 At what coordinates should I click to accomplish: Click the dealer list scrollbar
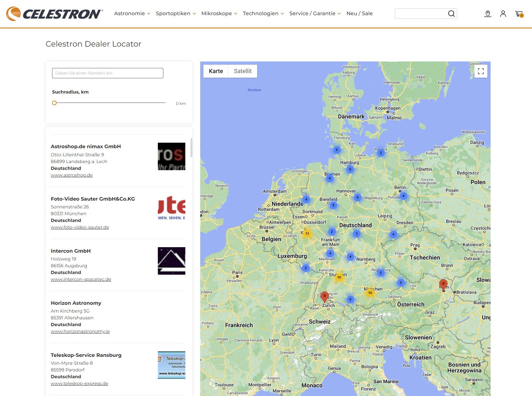191,148
